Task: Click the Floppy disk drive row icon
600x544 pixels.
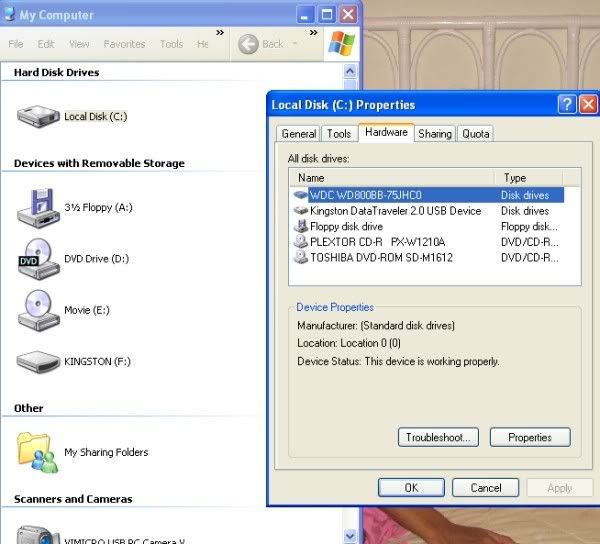Action: (300, 226)
